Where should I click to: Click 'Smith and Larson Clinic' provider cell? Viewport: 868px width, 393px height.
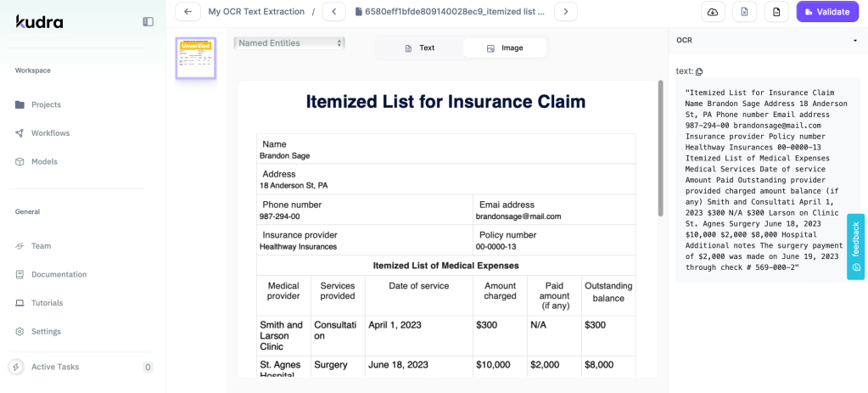coord(282,336)
